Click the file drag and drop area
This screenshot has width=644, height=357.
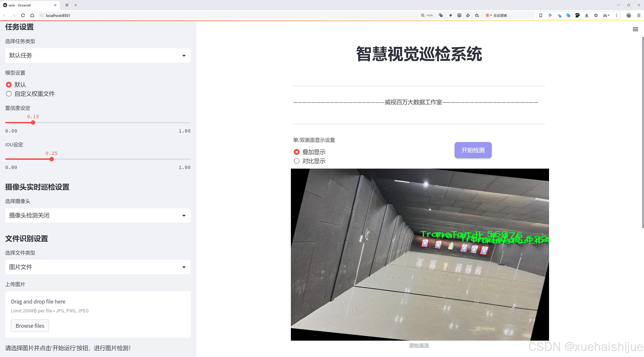(x=98, y=315)
